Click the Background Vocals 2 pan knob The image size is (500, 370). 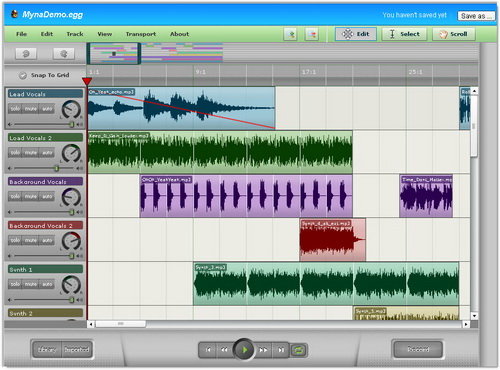[71, 241]
